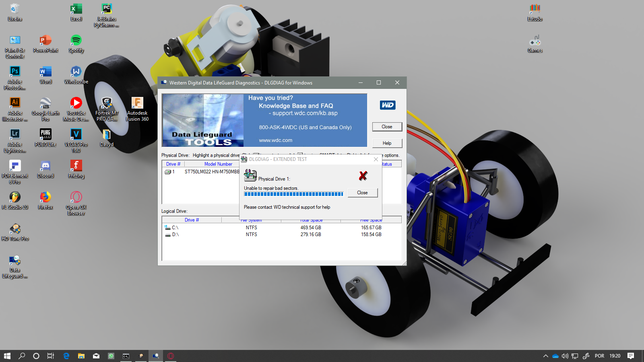Open the volume tray icon
Screen dimensions: 644x362
point(565,356)
